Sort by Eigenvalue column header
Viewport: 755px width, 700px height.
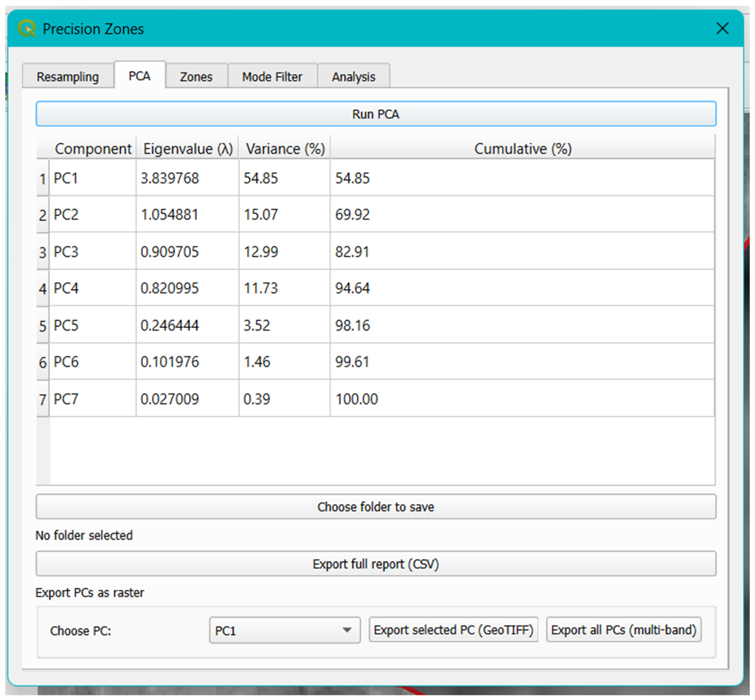point(188,148)
